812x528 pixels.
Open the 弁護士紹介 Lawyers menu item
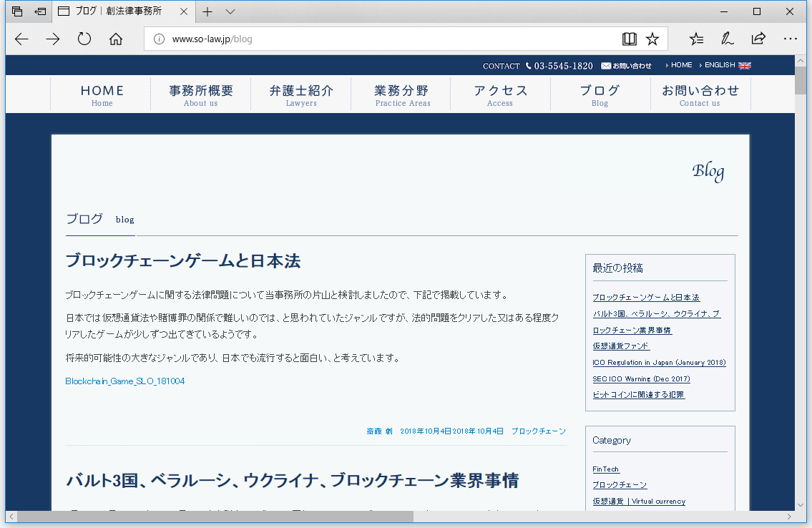[301, 95]
